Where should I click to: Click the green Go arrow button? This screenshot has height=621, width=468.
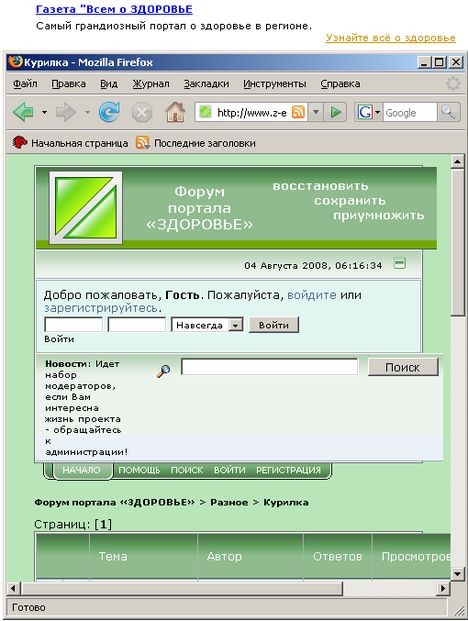click(x=335, y=112)
